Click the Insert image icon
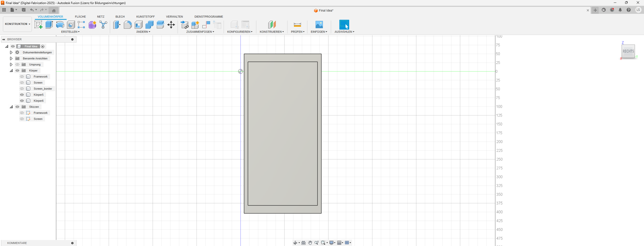Screen dimensions: 644x246 [319, 25]
